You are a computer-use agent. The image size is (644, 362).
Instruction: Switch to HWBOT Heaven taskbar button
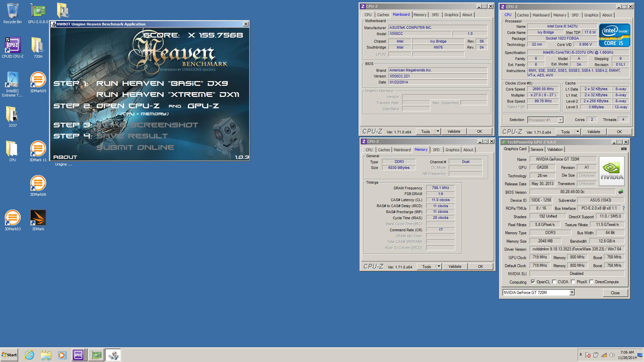point(113,355)
